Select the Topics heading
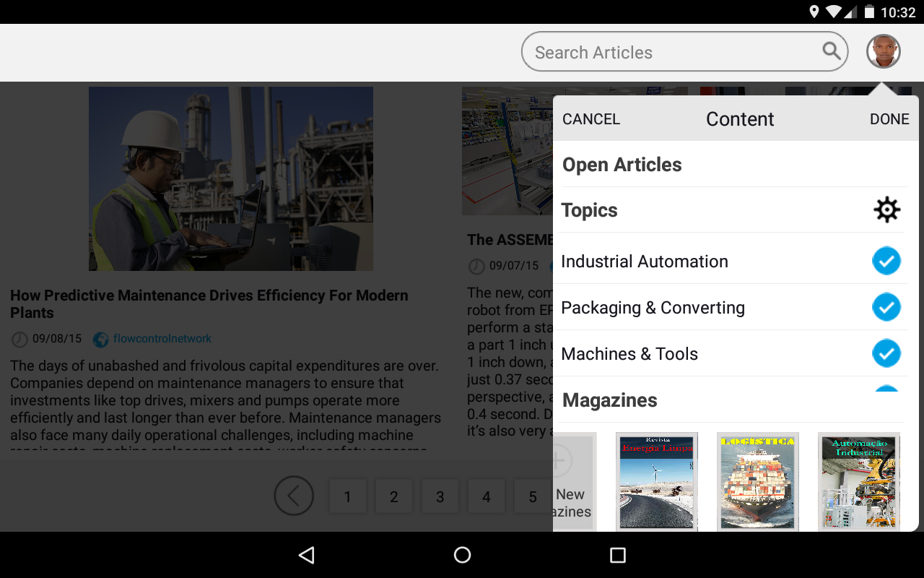The width and height of the screenshot is (924, 578). [x=589, y=210]
